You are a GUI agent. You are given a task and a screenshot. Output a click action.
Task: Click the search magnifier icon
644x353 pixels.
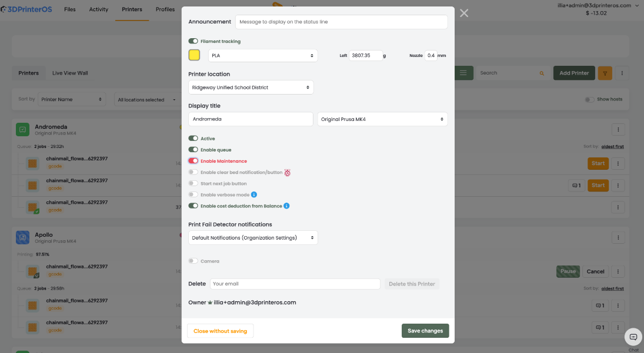542,73
